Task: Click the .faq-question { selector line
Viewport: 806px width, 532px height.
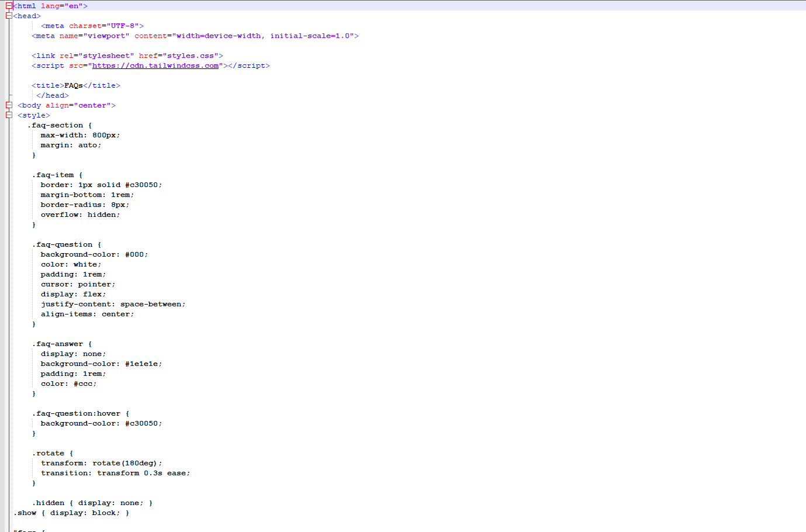Action: [x=67, y=244]
